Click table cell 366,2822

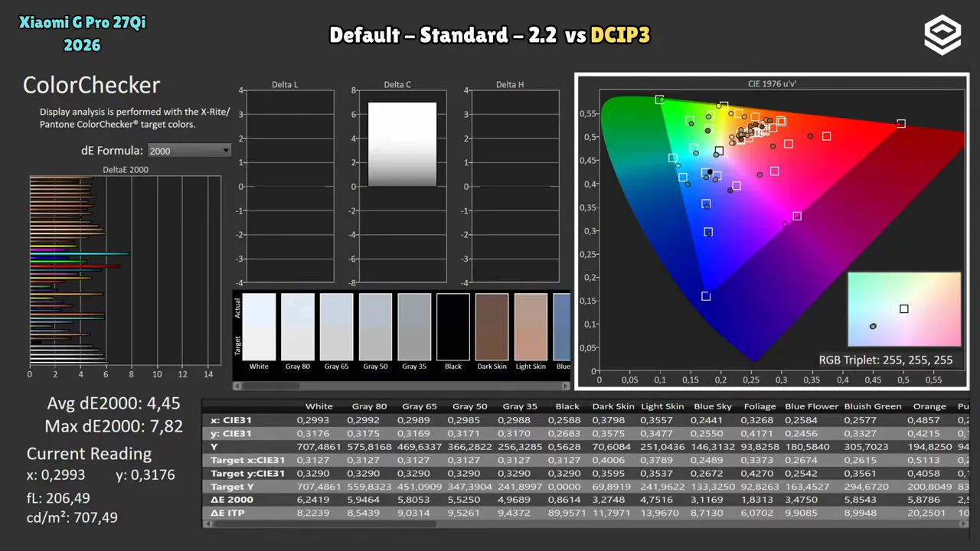click(x=470, y=446)
